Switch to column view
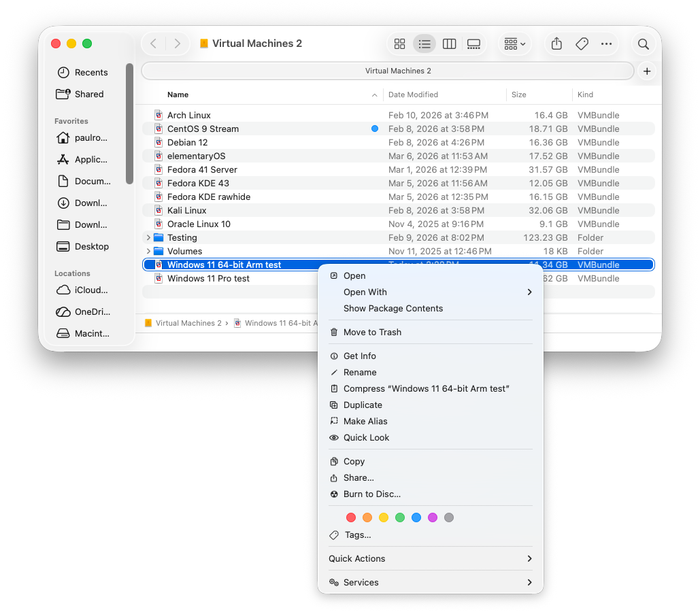This screenshot has height=612, width=700. tap(449, 44)
